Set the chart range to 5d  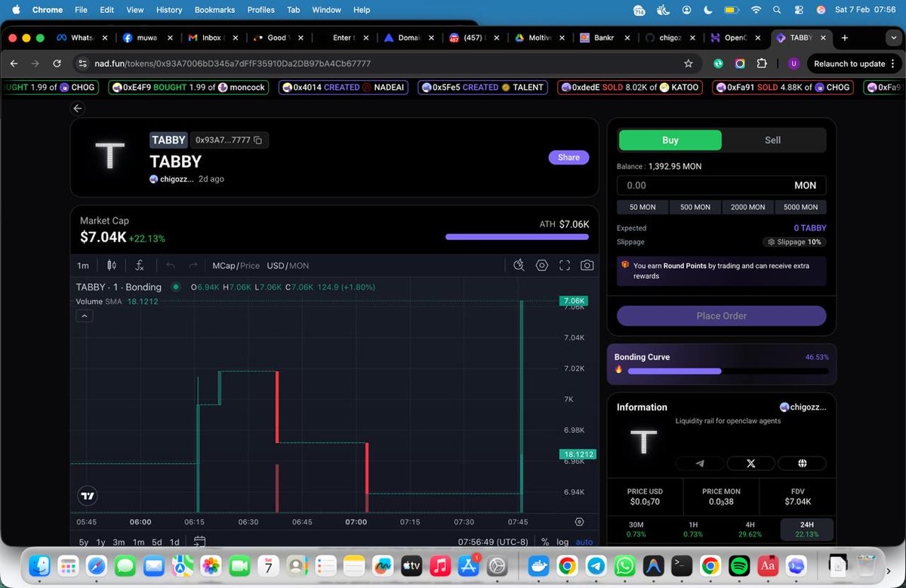click(x=156, y=542)
